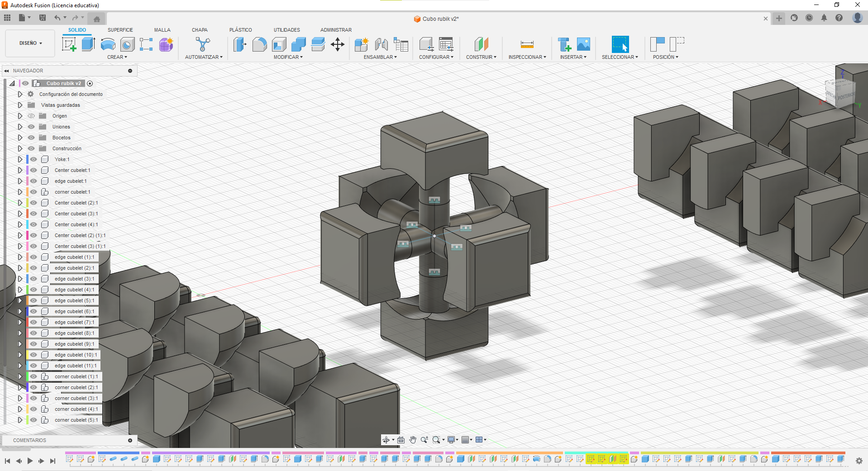868x471 pixels.
Task: Expand the COMENTARIOS panel
Action: click(130, 440)
